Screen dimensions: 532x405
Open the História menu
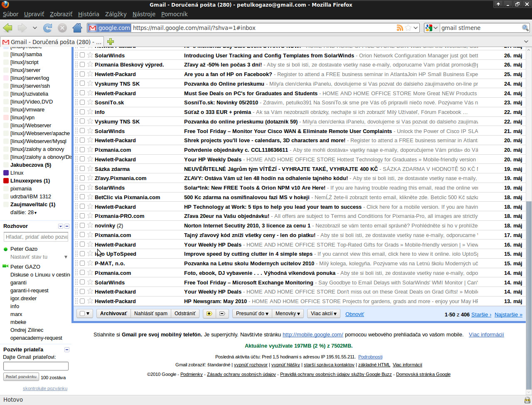89,14
